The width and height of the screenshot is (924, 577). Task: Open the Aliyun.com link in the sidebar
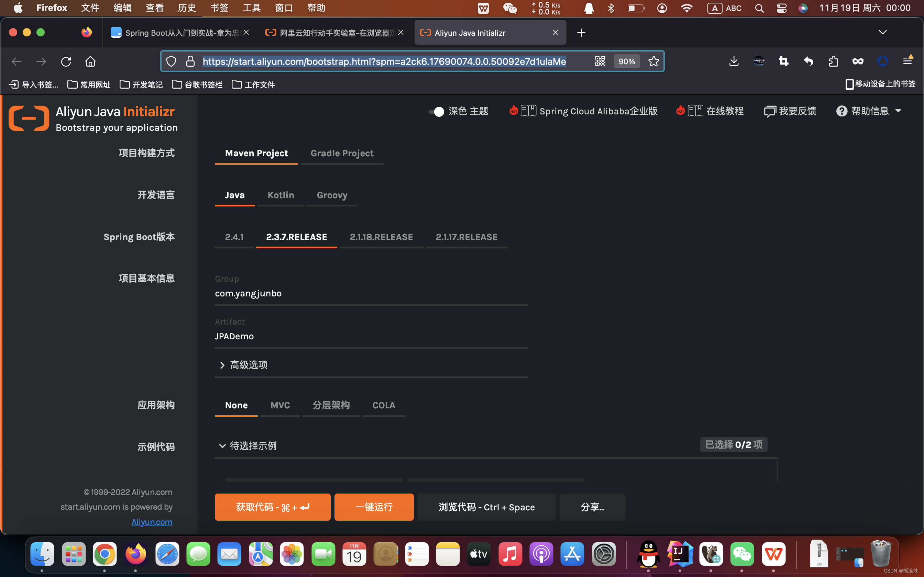click(x=151, y=522)
